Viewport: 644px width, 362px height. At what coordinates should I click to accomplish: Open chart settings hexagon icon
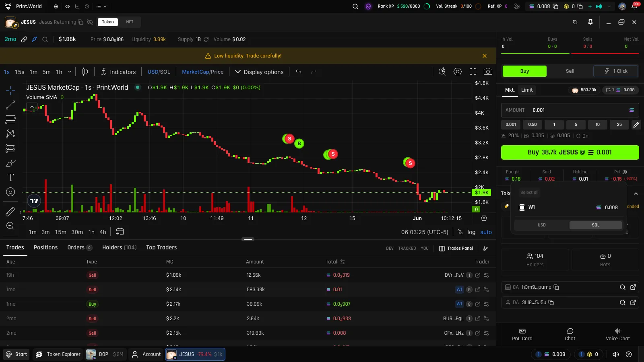(x=458, y=72)
